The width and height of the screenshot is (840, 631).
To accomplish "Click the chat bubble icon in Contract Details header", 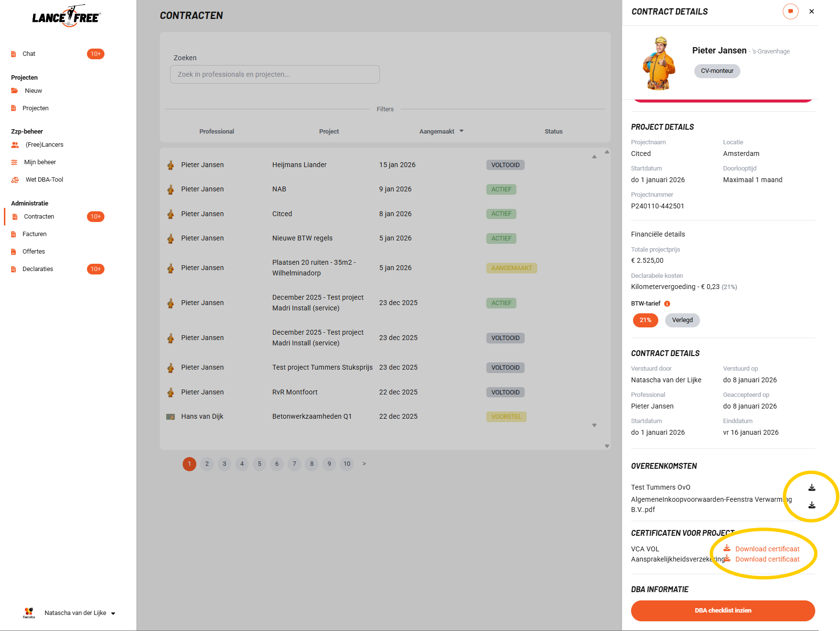I will 790,12.
